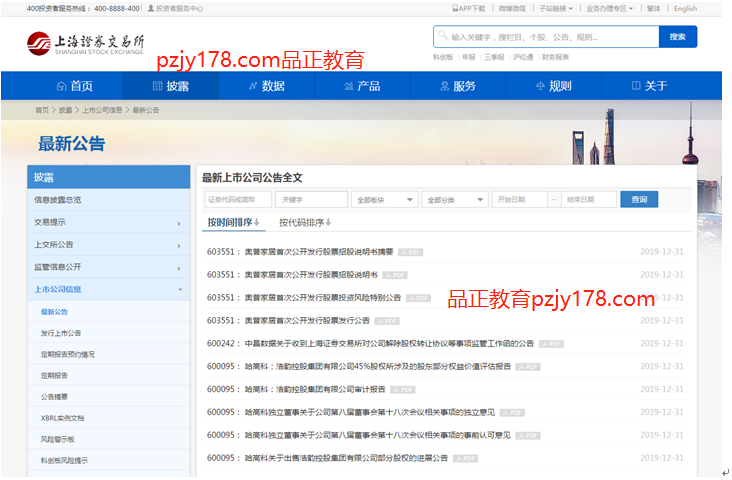This screenshot has height=480, width=732.
Task: Open the 规则 navigation tab
Action: (554, 86)
